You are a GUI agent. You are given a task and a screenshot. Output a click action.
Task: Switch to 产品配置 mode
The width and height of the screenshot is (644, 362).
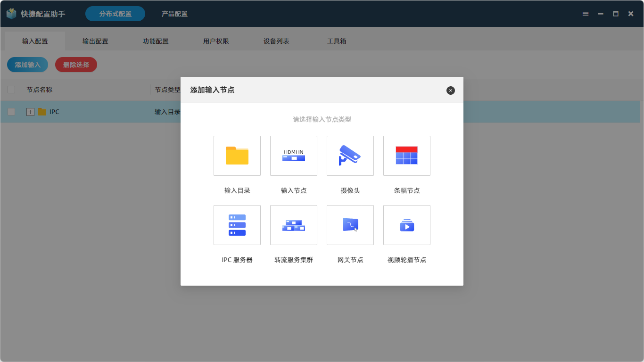[174, 14]
